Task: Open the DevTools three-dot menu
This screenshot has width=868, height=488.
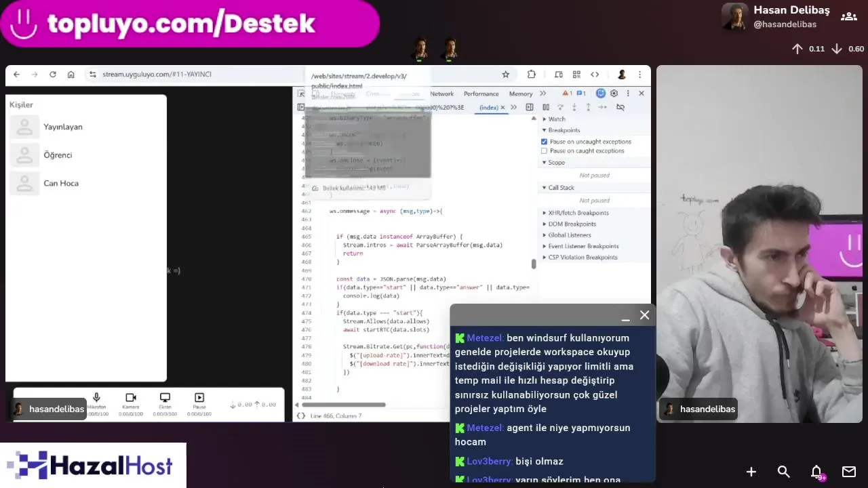Action: pyautogui.click(x=628, y=94)
